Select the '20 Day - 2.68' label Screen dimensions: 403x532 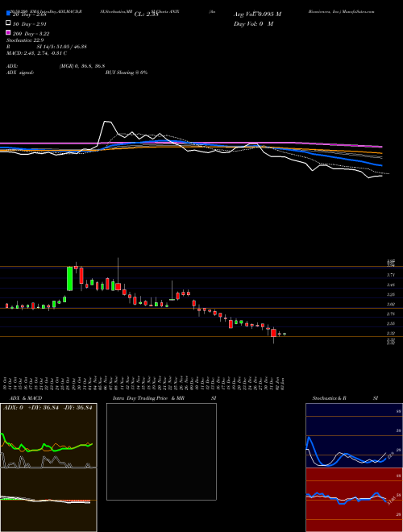tap(29, 15)
